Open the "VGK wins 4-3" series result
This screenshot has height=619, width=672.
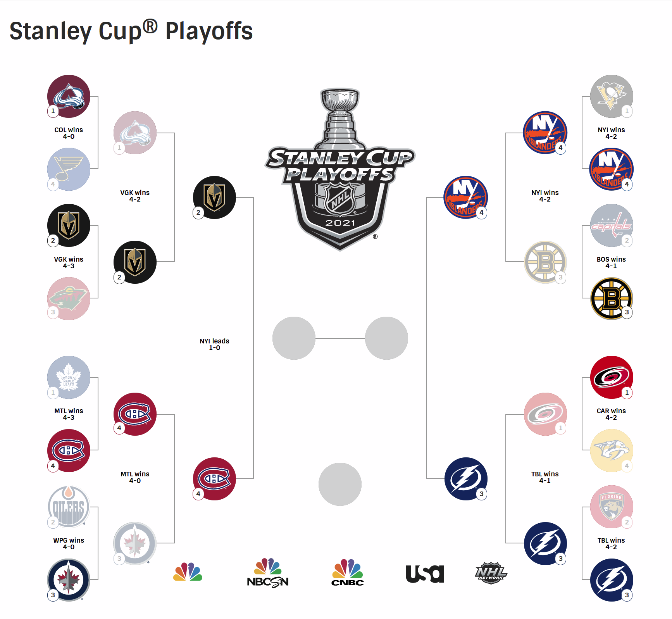pos(69,262)
